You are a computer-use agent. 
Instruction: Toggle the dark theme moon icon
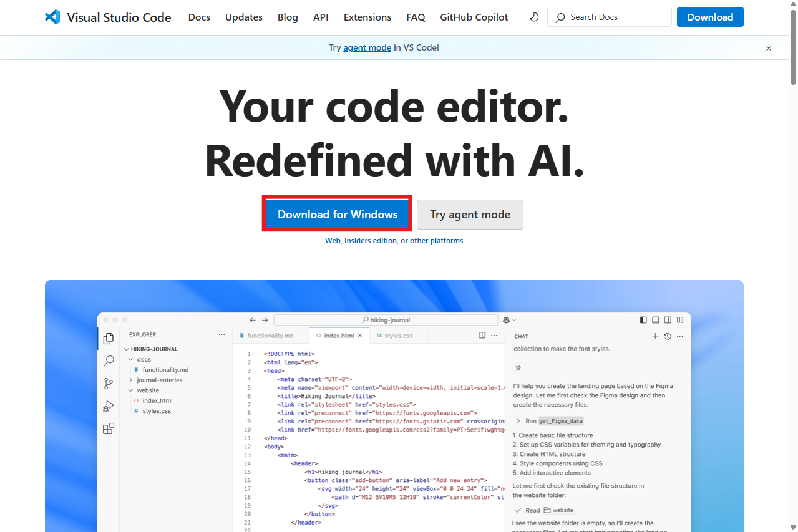click(x=534, y=17)
